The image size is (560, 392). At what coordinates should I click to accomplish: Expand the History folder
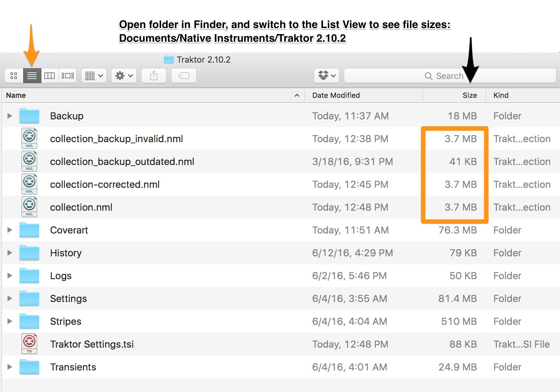pyautogui.click(x=10, y=253)
